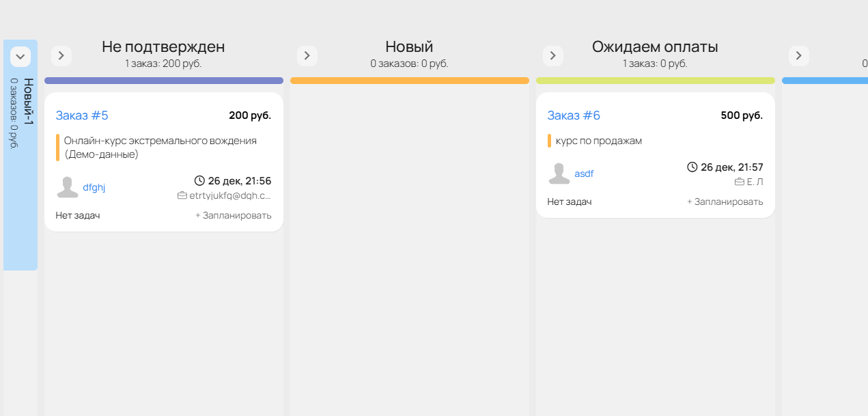Click the yellow-green Ожидаем оплаты color bar

click(656, 81)
